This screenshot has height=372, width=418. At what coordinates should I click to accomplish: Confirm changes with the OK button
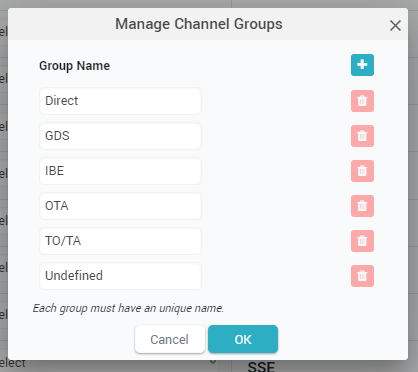(243, 339)
